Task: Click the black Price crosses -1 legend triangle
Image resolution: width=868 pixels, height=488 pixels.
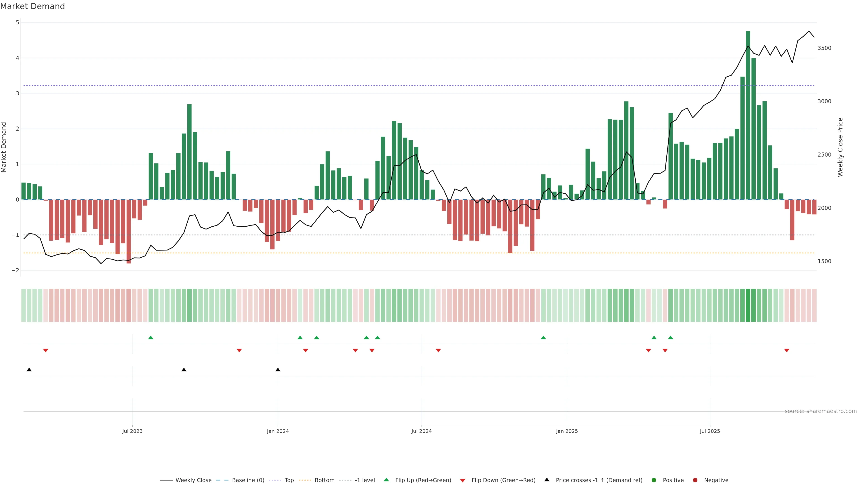Action: point(547,480)
